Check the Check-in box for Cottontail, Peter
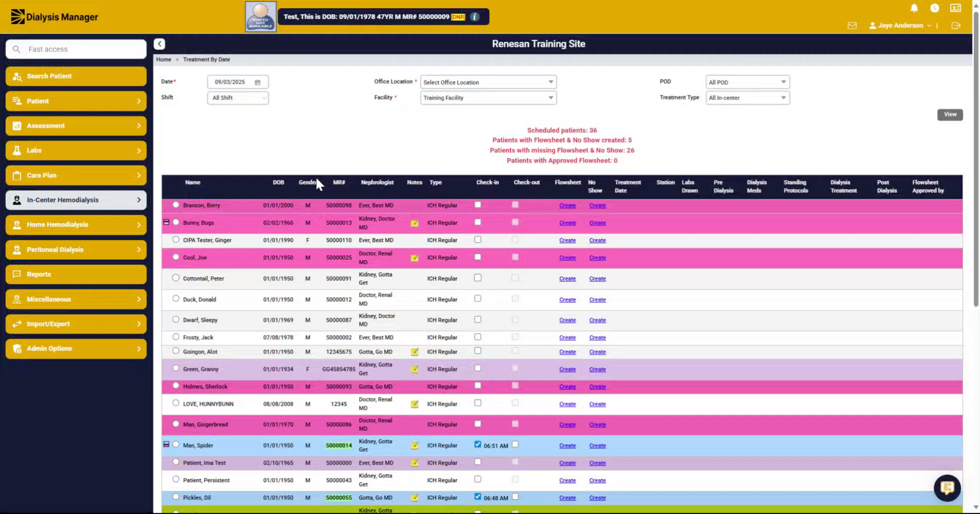980x514 pixels. pyautogui.click(x=477, y=278)
